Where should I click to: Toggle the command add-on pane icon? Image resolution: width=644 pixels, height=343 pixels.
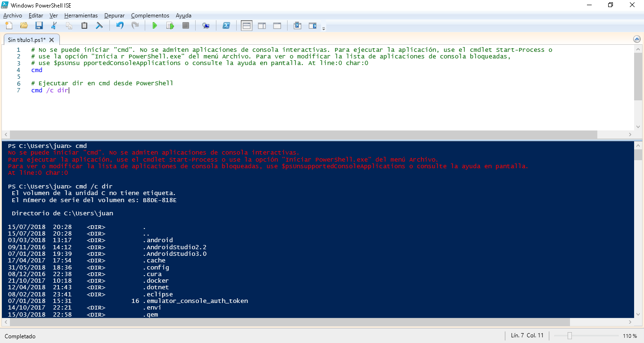click(313, 25)
